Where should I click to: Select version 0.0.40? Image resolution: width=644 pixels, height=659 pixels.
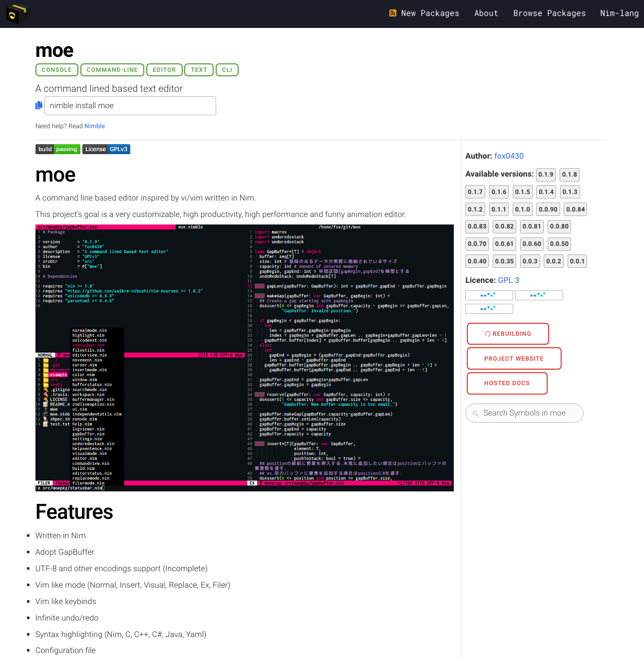477,261
